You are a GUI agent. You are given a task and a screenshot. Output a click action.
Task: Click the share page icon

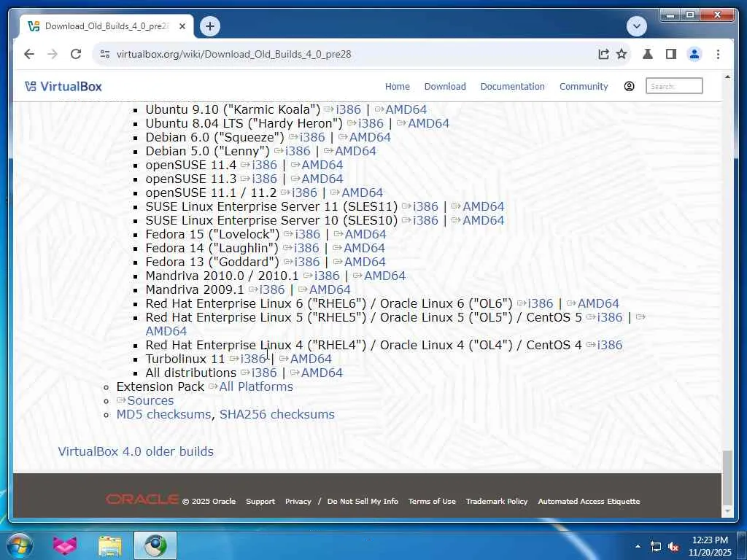click(603, 54)
